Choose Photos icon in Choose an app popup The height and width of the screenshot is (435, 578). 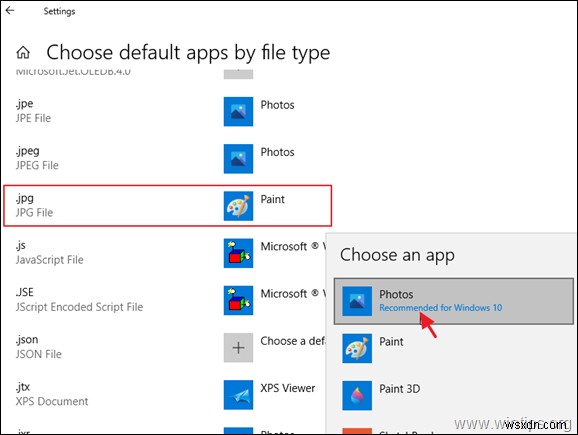pyautogui.click(x=357, y=301)
